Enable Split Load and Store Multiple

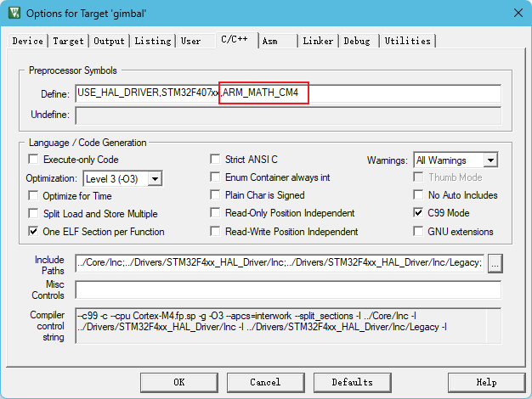tap(34, 214)
